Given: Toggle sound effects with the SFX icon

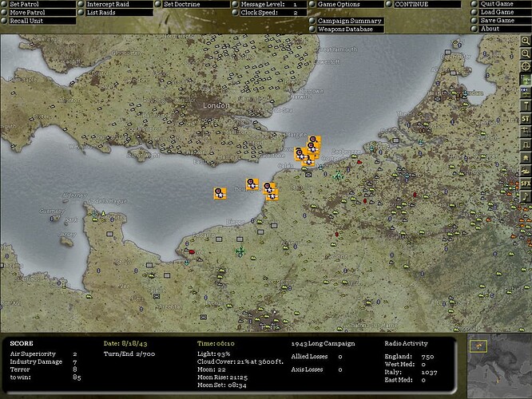Looking at the screenshot, I should click(526, 184).
